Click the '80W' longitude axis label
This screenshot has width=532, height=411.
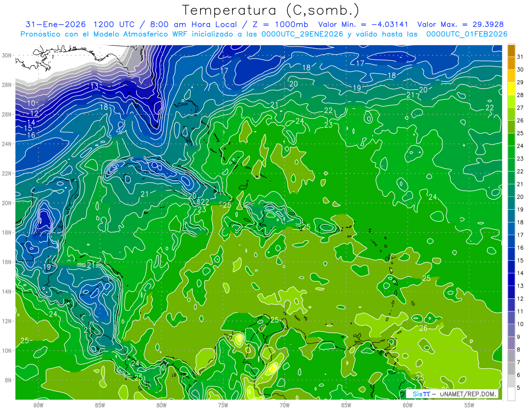pyautogui.click(x=161, y=406)
